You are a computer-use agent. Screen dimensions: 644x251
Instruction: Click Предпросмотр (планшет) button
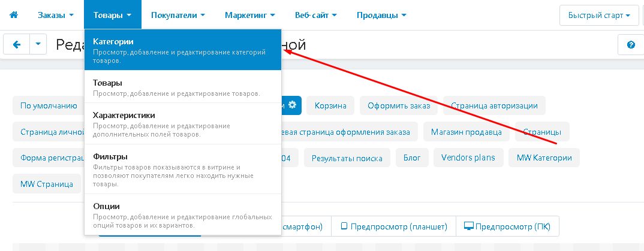coord(393,226)
